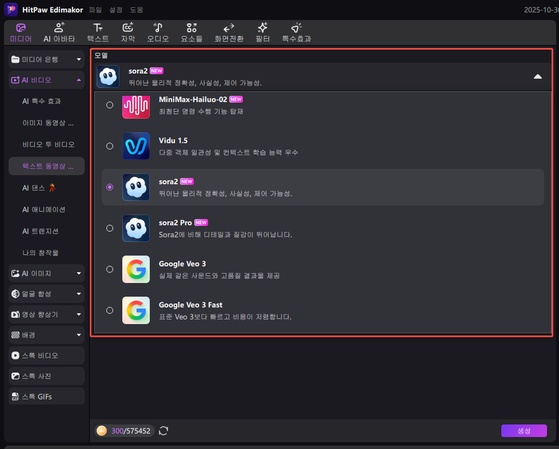Expand the 영상 향상기 section arrow
Image resolution: width=559 pixels, height=449 pixels.
[x=79, y=314]
